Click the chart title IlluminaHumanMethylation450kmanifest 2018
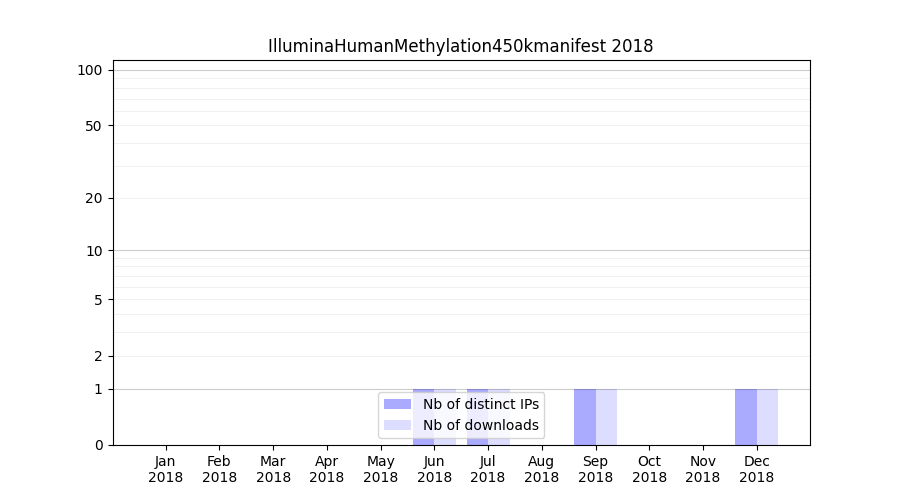900x500 pixels. (460, 46)
